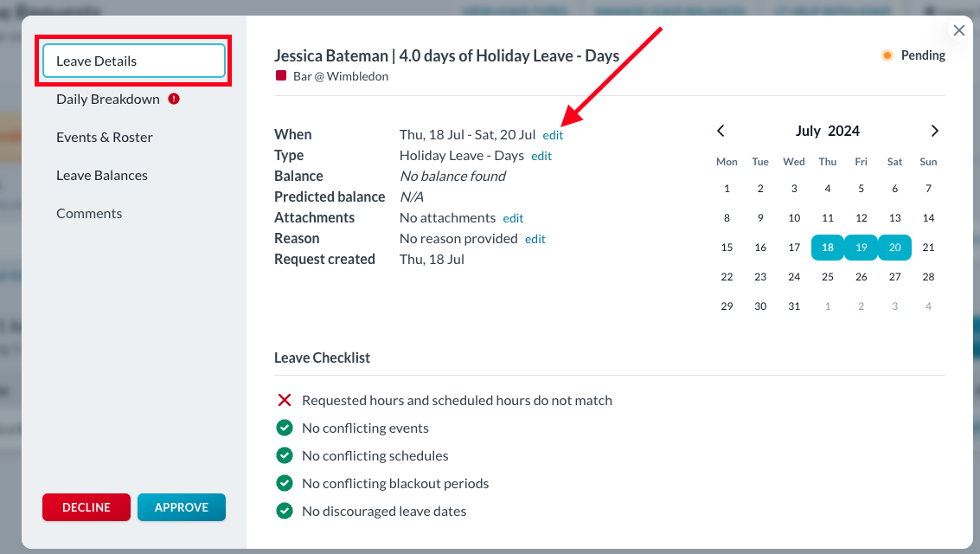The image size is (980, 554).
Task: Close the leave request dialog
Action: tap(958, 30)
